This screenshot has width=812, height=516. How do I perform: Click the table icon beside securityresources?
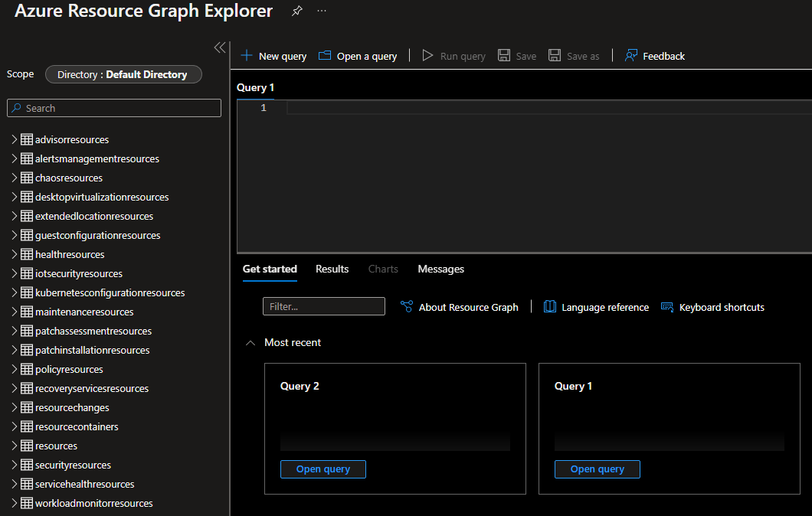(x=27, y=465)
